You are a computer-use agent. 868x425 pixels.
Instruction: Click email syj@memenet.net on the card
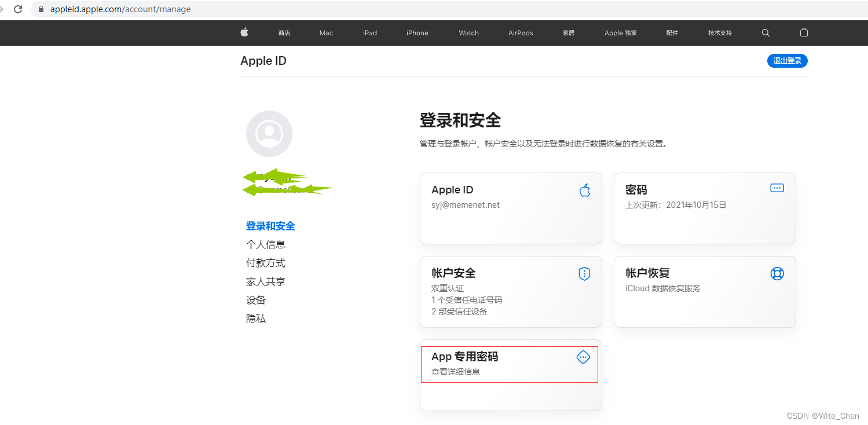pyautogui.click(x=466, y=205)
